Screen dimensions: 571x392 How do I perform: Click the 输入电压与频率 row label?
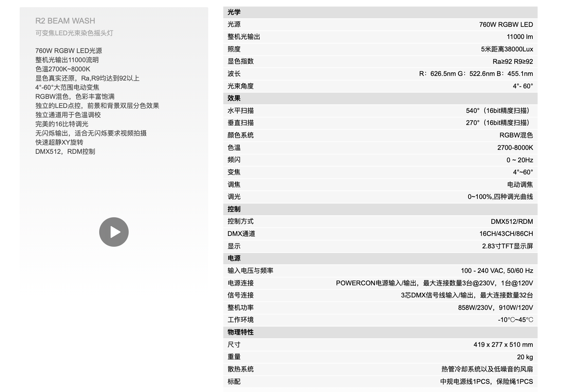click(250, 271)
